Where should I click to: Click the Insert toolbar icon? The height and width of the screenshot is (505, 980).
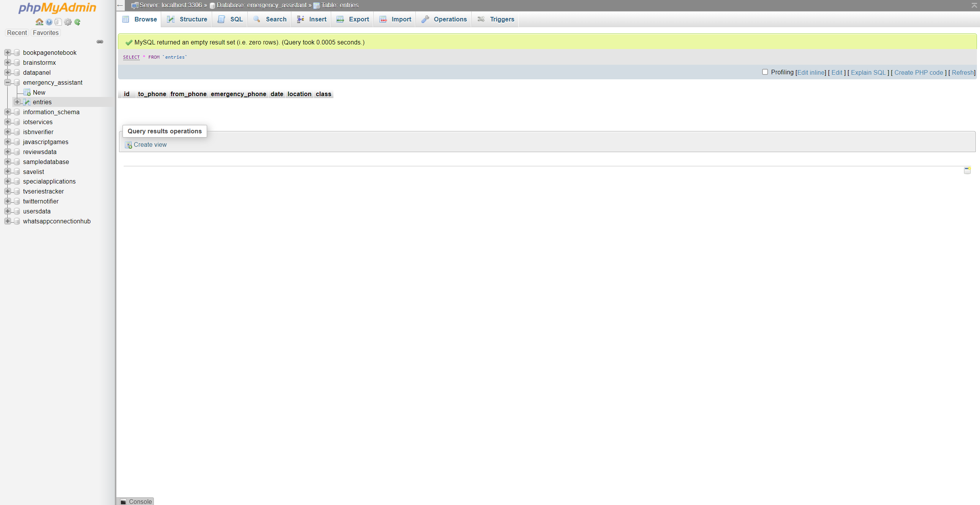click(x=317, y=19)
